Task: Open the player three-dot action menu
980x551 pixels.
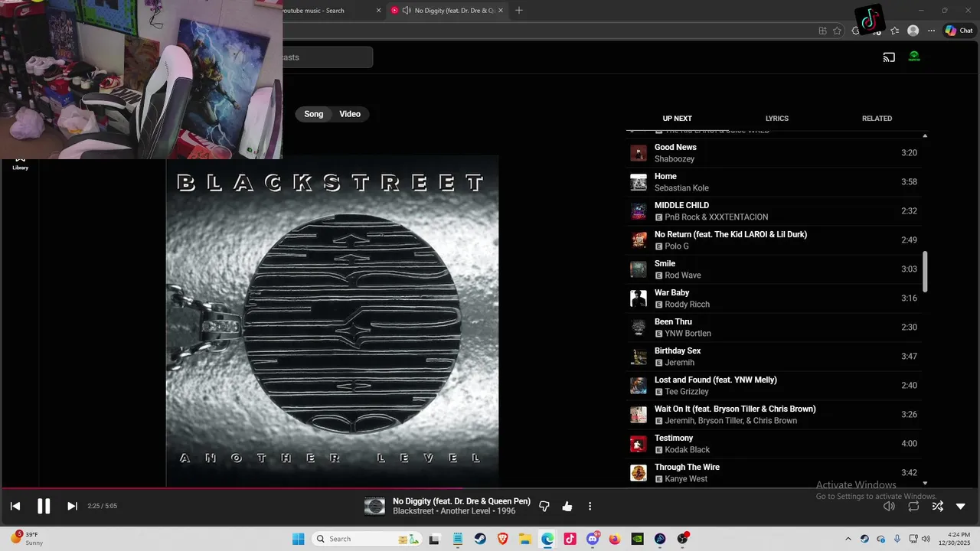Action: (x=590, y=507)
